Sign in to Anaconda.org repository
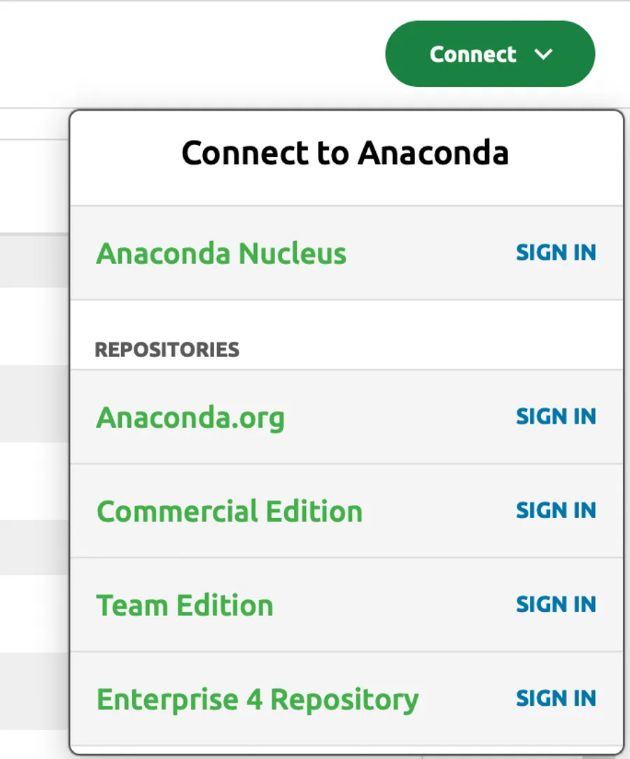The width and height of the screenshot is (630, 759). pos(555,417)
